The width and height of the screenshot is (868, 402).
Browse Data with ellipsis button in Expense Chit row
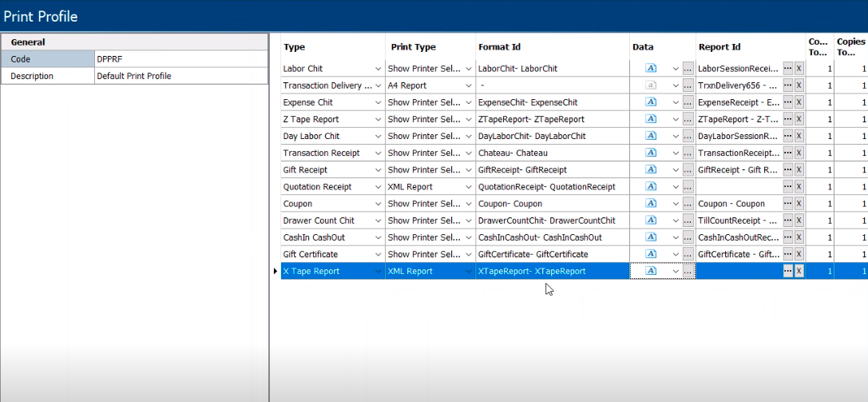tap(688, 102)
